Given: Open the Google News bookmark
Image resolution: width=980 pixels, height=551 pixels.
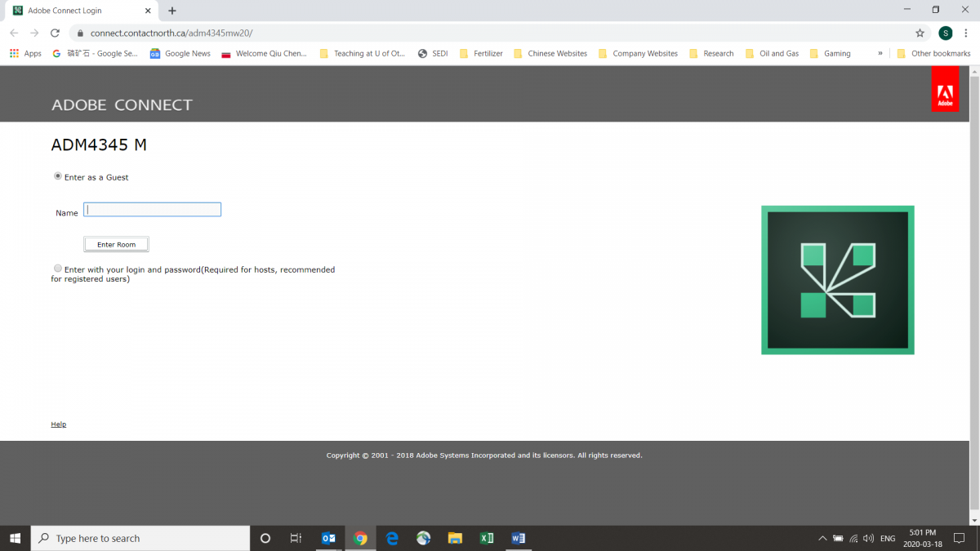Looking at the screenshot, I should click(x=180, y=53).
